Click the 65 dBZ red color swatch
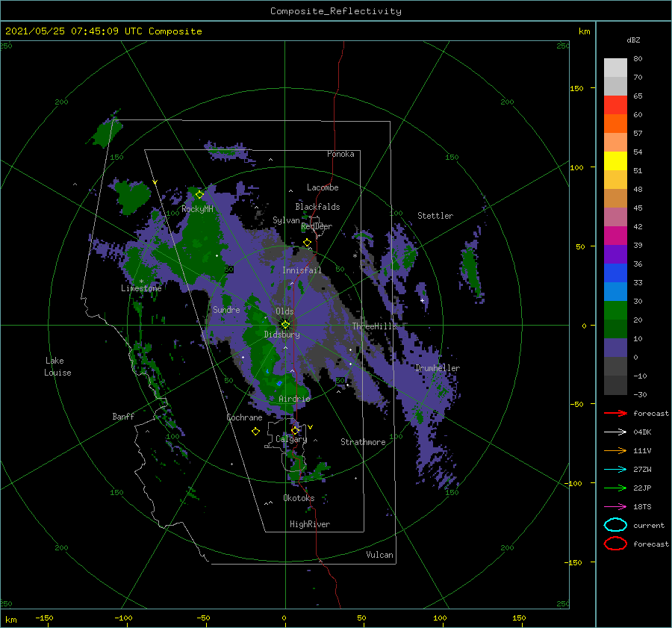This screenshot has width=672, height=628. (x=615, y=105)
